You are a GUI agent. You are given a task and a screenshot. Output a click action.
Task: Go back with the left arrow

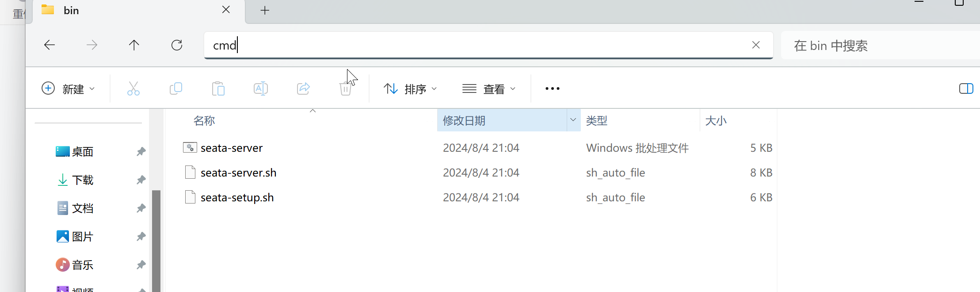point(50,45)
